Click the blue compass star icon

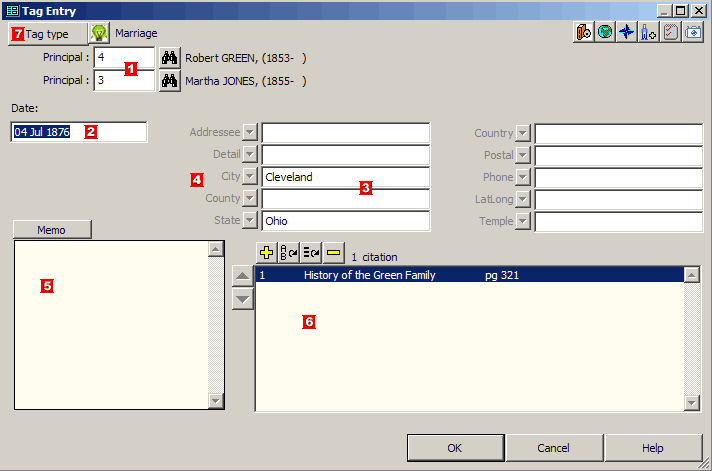(627, 32)
